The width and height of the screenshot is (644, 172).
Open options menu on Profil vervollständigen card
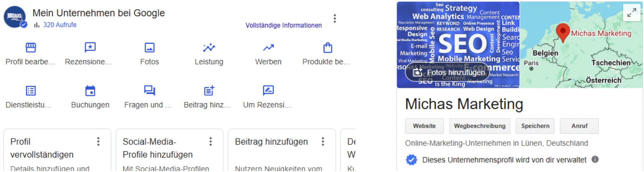pos(98,141)
